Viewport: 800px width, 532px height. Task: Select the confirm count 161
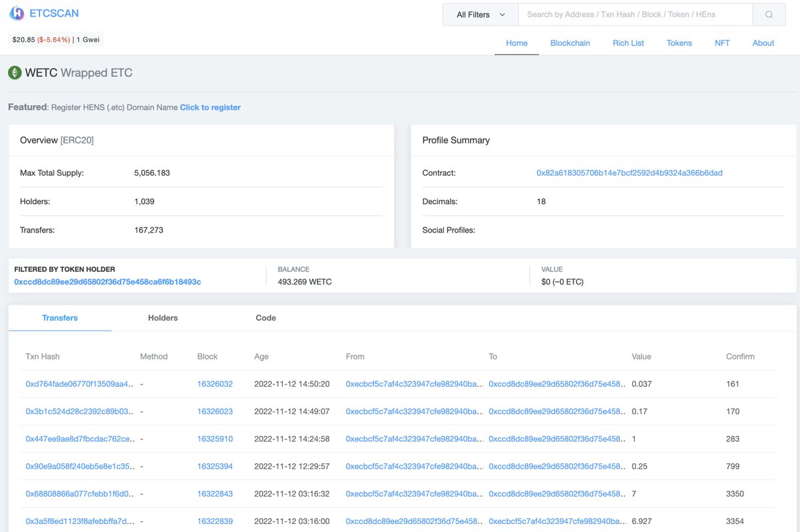[733, 384]
